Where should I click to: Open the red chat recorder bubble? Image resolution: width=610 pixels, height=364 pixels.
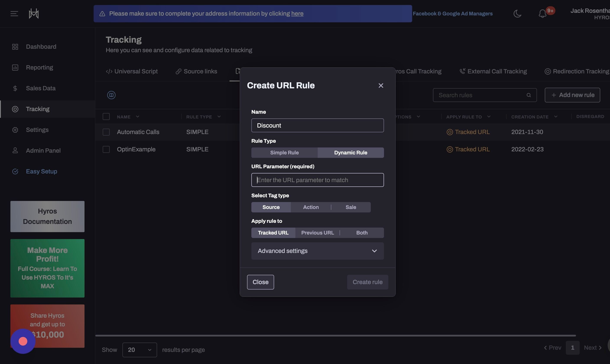[x=23, y=341]
